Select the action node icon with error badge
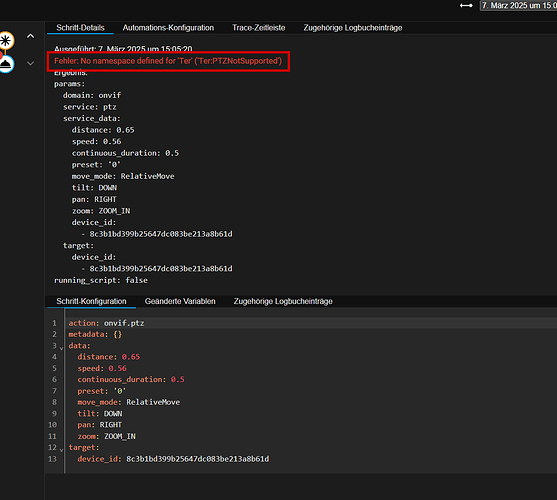557x500 pixels. coord(6,64)
